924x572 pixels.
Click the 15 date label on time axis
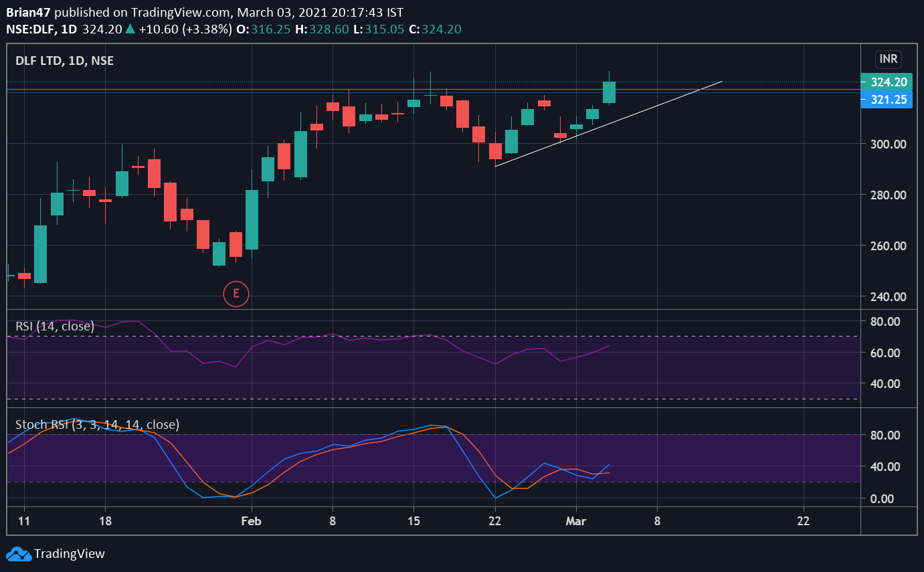pyautogui.click(x=413, y=521)
